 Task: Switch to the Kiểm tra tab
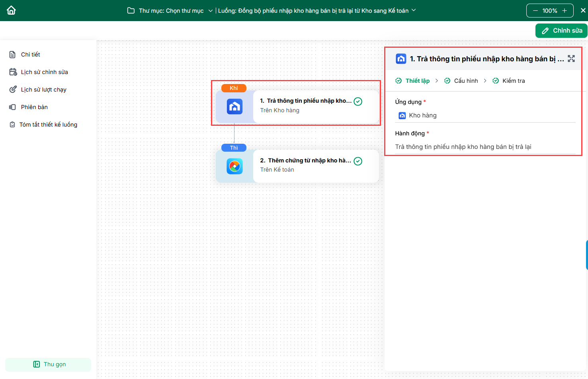513,81
